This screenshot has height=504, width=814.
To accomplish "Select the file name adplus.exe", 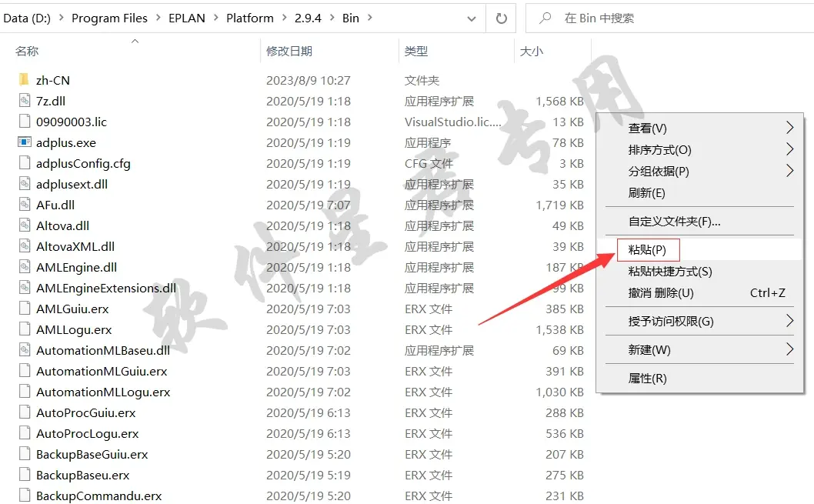I will pos(66,143).
